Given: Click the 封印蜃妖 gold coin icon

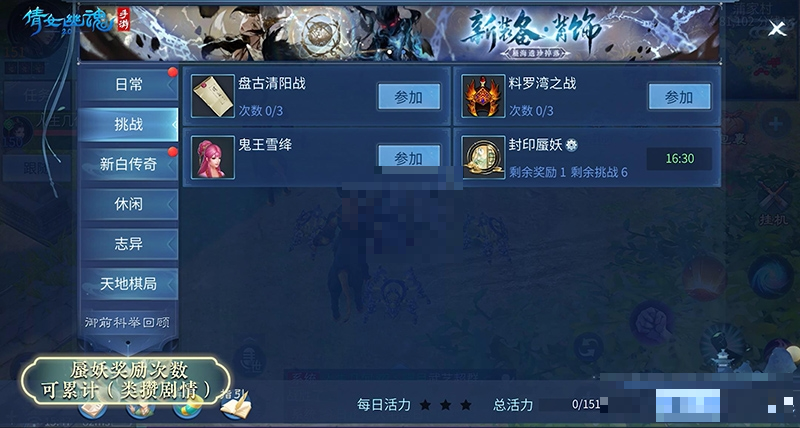Looking at the screenshot, I should pos(483,158).
